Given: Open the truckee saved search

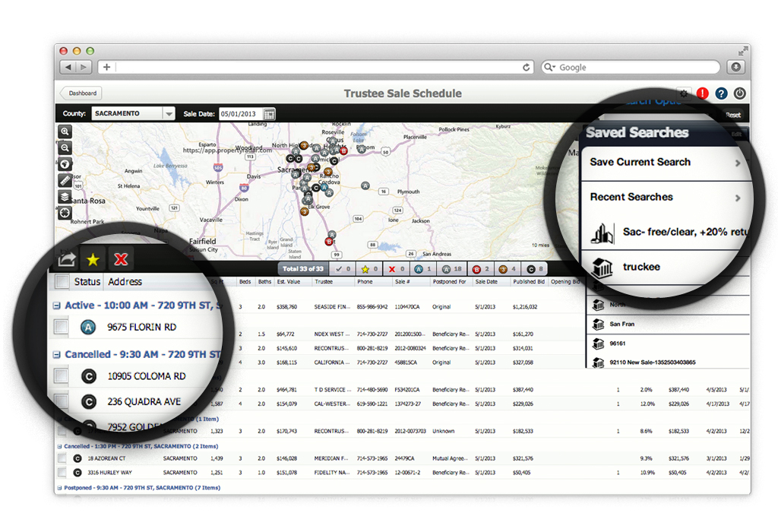Looking at the screenshot, I should point(641,267).
